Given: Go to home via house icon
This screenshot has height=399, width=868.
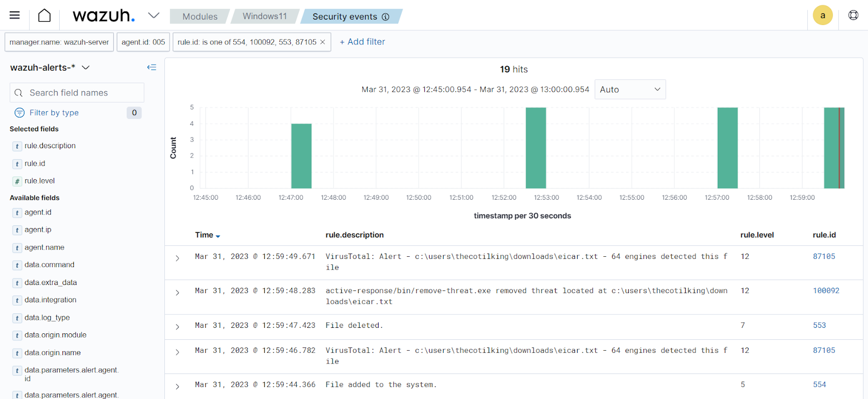Looking at the screenshot, I should tap(44, 16).
